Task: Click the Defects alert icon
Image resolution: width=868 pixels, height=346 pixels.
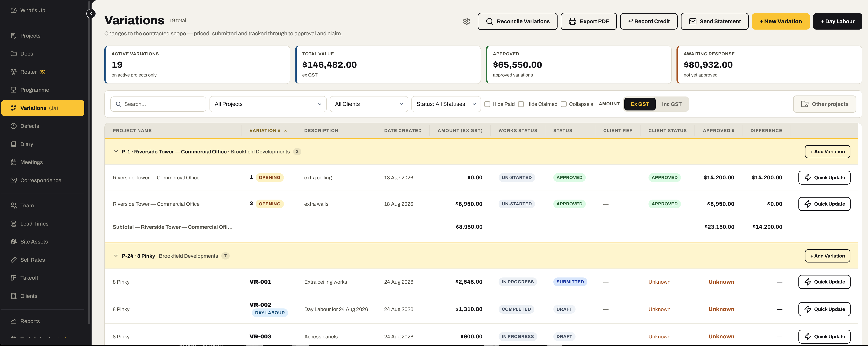Action: pos(13,126)
